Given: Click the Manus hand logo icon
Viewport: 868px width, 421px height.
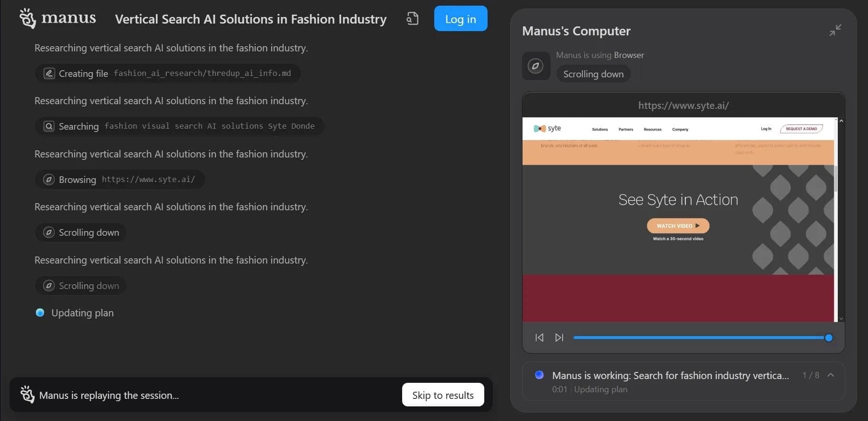Looking at the screenshot, I should (x=27, y=18).
